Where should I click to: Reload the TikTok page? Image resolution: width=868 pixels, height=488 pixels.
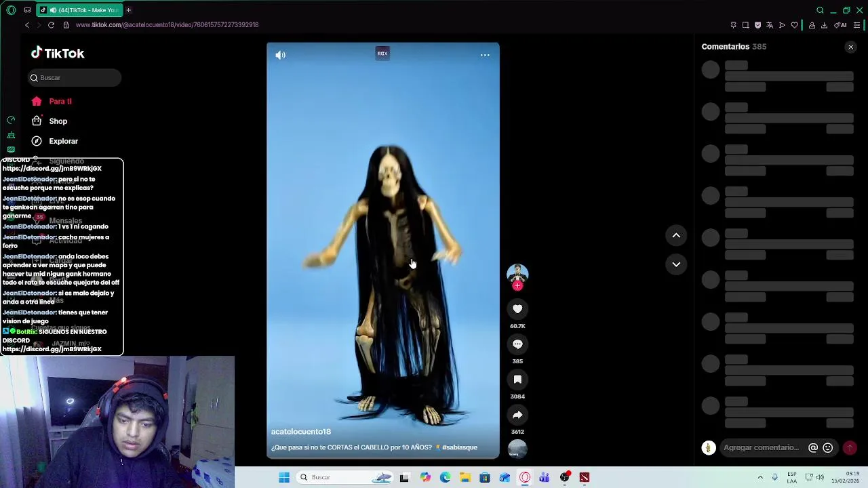tap(51, 25)
